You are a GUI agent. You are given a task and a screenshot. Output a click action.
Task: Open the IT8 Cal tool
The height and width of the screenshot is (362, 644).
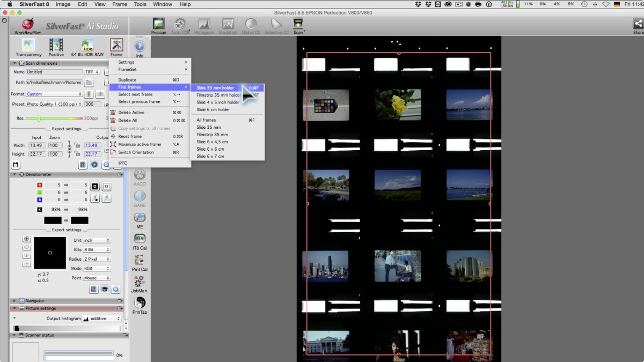point(140,239)
